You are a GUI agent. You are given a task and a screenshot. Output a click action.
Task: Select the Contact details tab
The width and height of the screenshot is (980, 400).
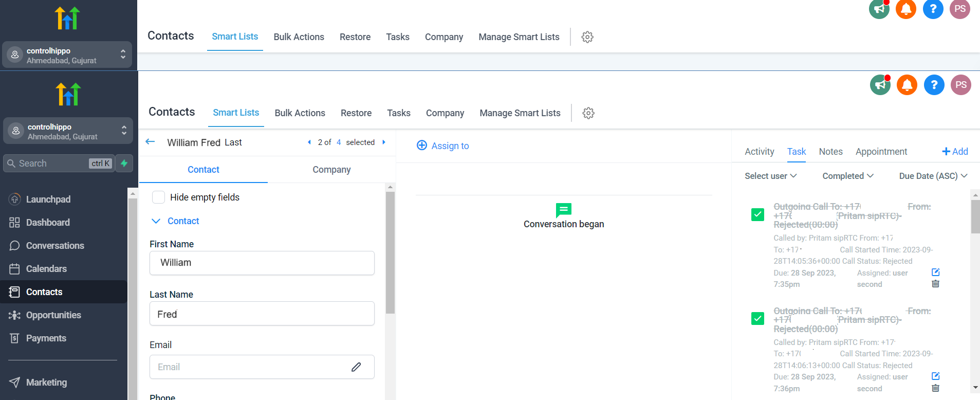pyautogui.click(x=204, y=170)
